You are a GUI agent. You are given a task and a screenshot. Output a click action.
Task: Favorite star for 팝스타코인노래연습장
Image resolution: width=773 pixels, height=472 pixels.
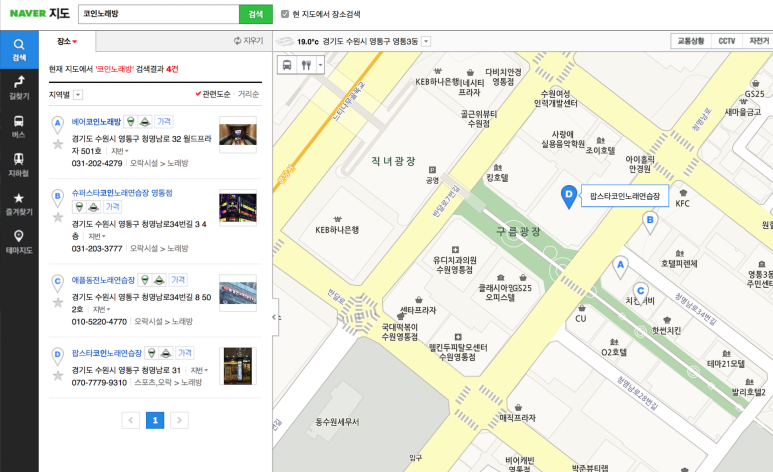pyautogui.click(x=58, y=375)
